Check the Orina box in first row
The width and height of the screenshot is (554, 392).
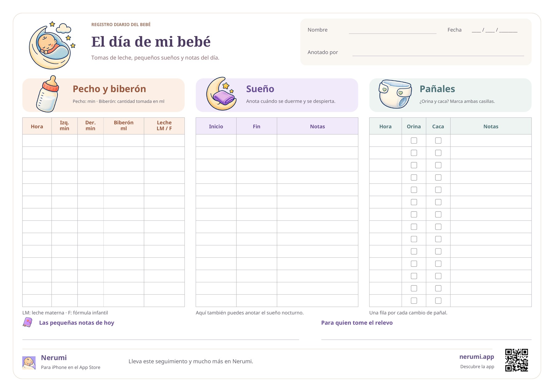click(x=414, y=140)
